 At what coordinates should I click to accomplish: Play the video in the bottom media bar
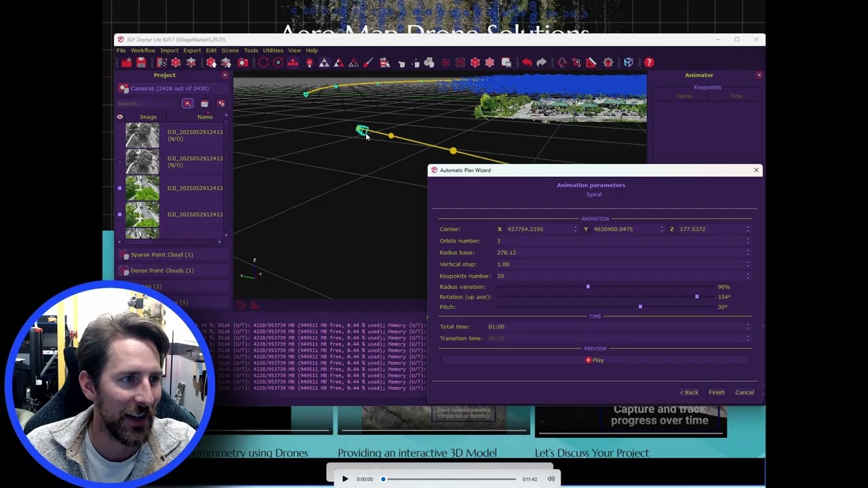(x=344, y=479)
